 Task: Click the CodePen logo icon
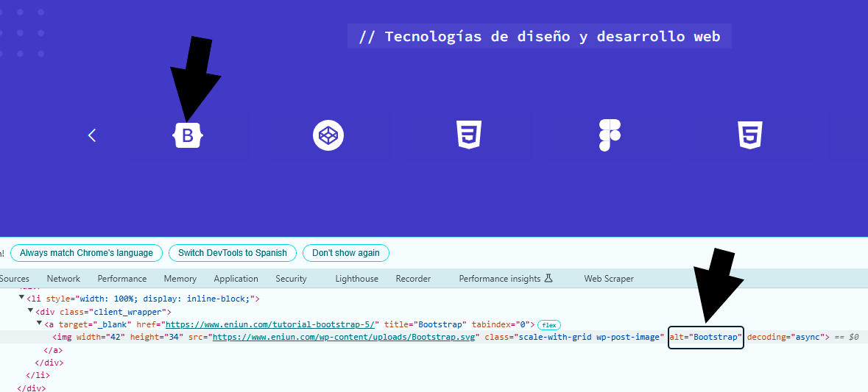point(328,135)
